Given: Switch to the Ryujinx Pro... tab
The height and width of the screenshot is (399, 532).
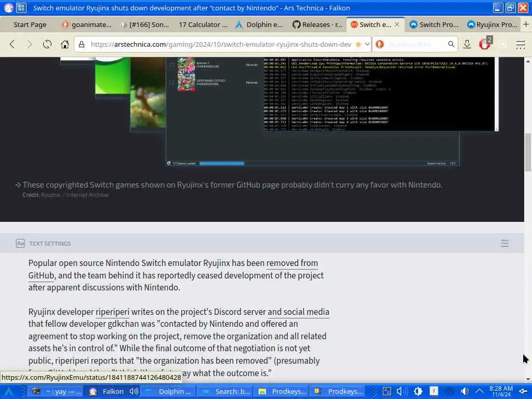Looking at the screenshot, I should (x=493, y=25).
